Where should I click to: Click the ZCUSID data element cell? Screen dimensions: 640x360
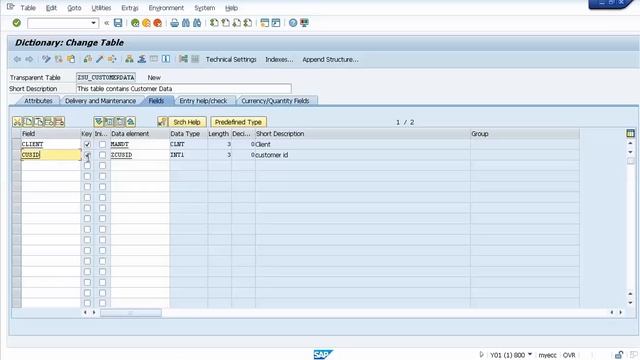140,155
